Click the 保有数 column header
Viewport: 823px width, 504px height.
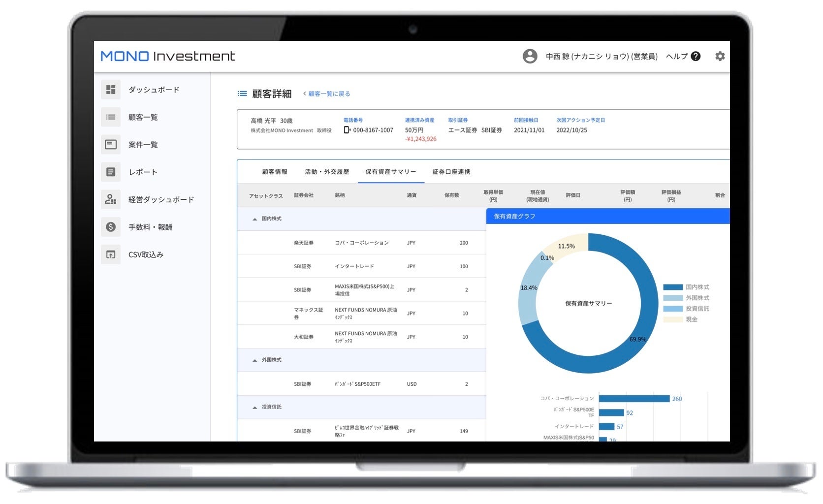[x=452, y=195]
